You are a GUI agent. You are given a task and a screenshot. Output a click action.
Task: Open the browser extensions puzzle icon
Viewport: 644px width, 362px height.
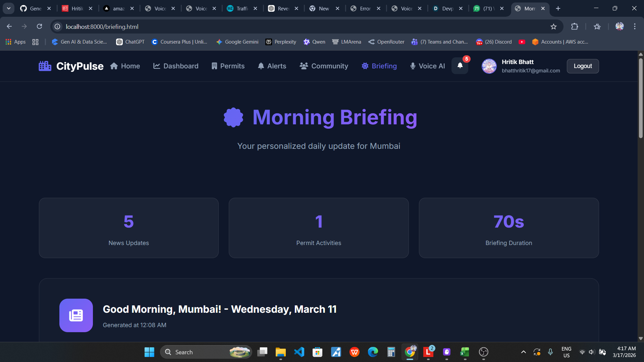point(575,26)
